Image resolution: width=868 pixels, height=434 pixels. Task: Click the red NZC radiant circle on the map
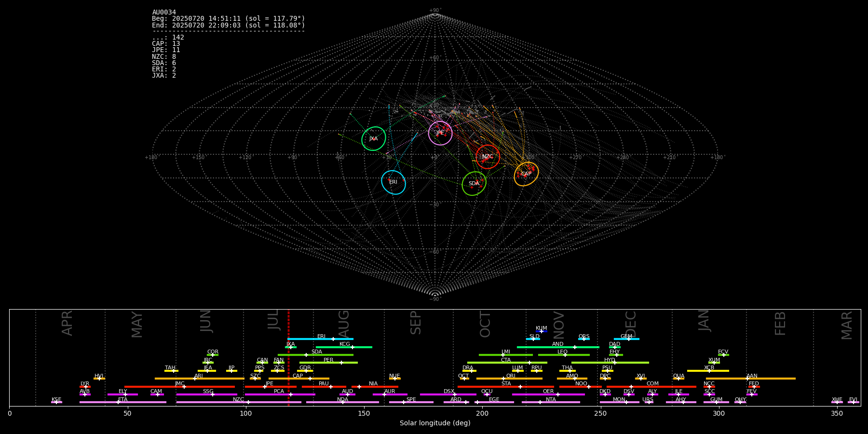(488, 157)
